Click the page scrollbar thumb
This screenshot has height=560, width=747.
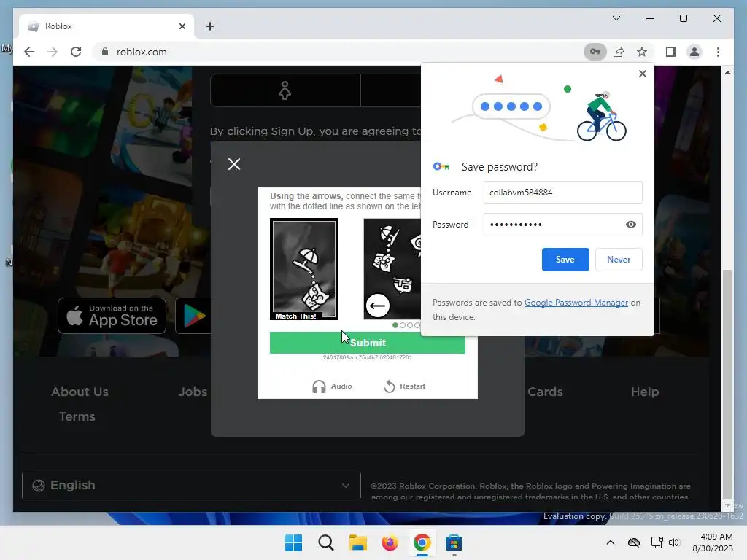727,384
